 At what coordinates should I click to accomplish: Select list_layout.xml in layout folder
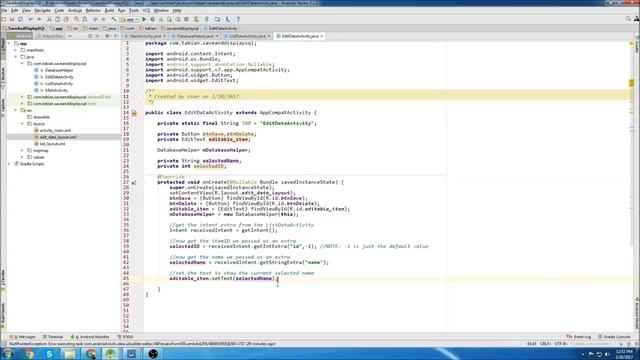pyautogui.click(x=52, y=144)
